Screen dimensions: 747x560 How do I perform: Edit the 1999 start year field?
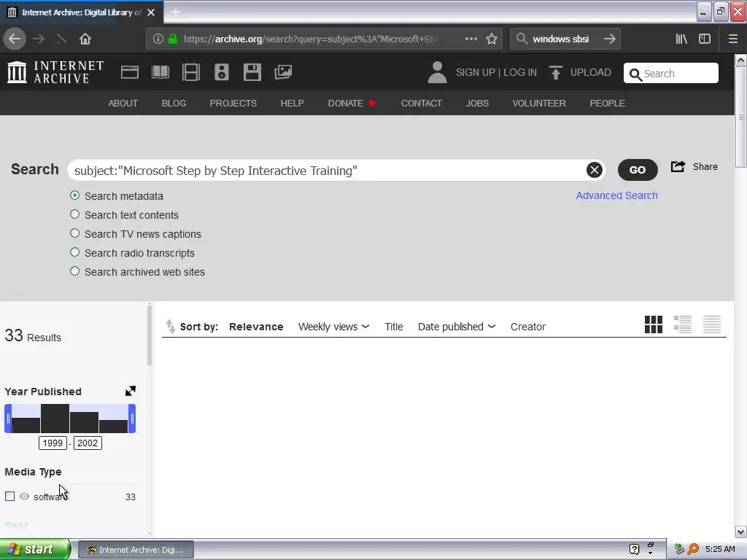point(53,443)
